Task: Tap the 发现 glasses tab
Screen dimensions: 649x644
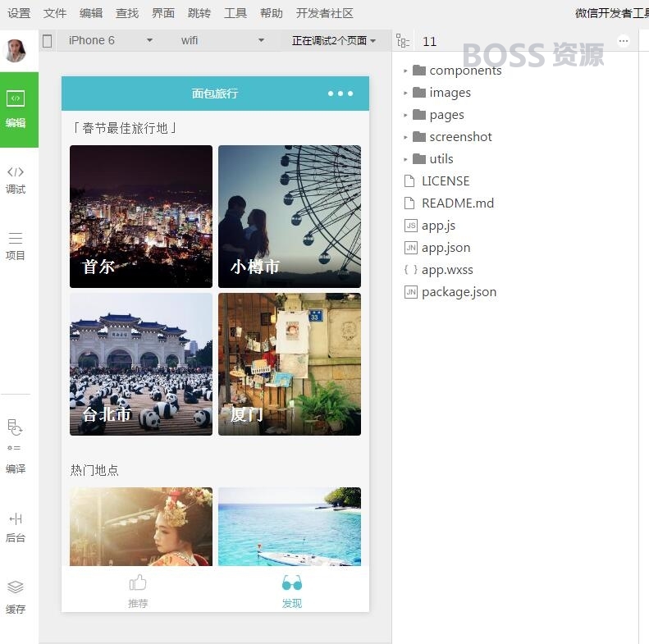Action: [292, 591]
